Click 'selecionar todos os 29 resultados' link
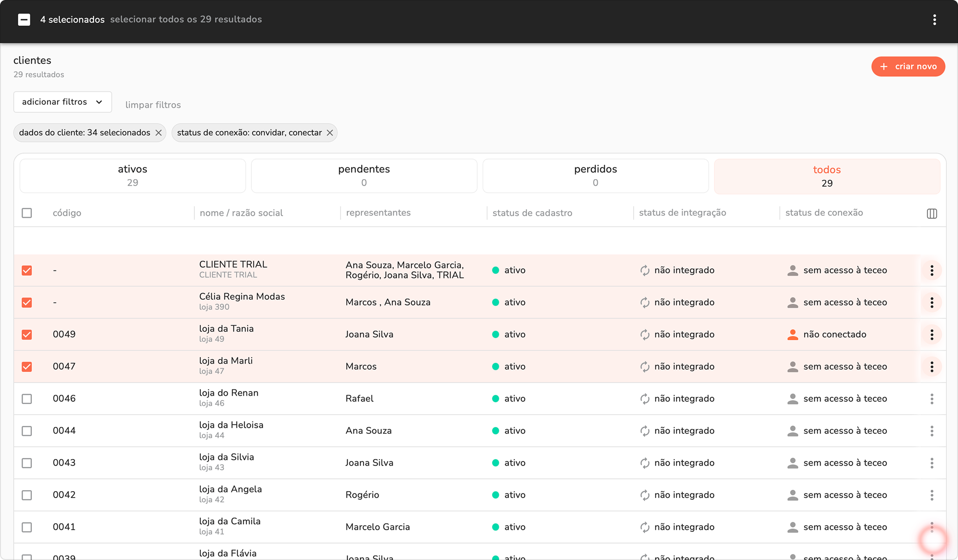The width and height of the screenshot is (958, 560). (186, 20)
